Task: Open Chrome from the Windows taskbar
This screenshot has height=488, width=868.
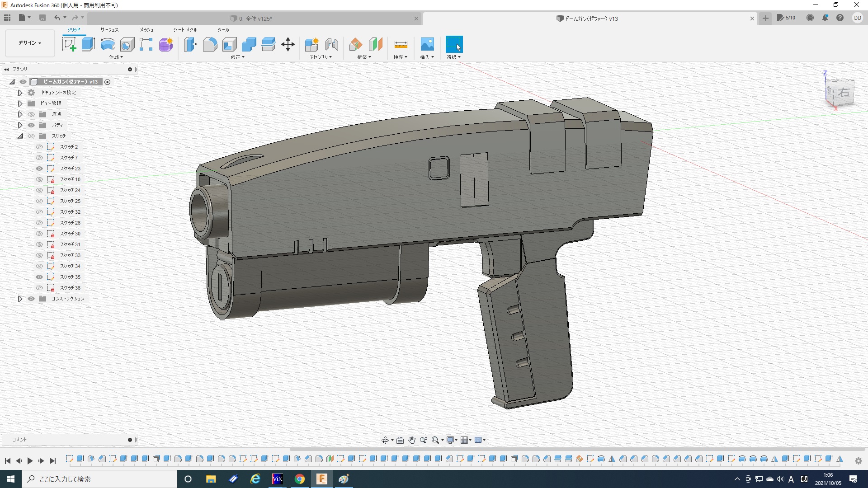Action: pyautogui.click(x=299, y=479)
